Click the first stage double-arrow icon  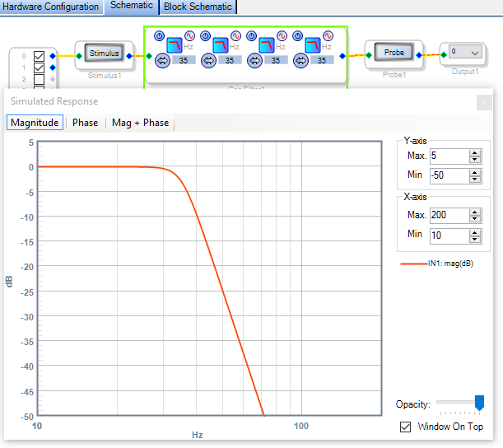163,61
